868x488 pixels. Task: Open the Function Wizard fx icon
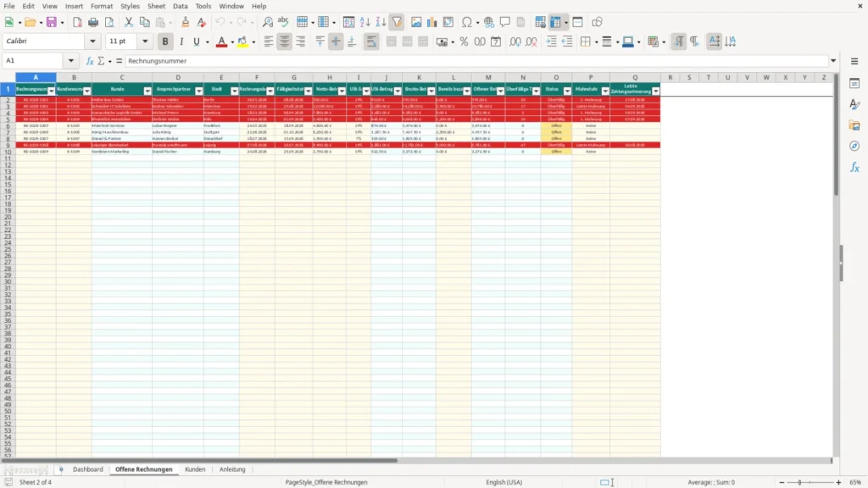point(90,61)
